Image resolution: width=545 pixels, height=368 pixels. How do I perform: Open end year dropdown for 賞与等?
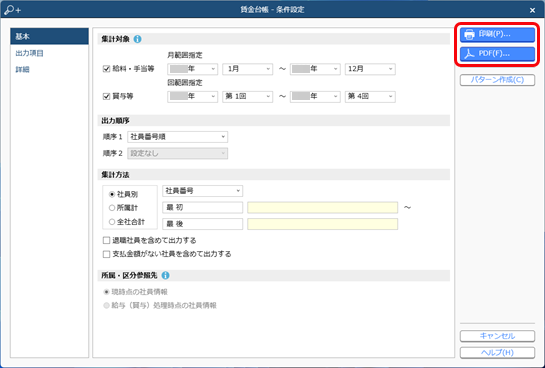315,97
